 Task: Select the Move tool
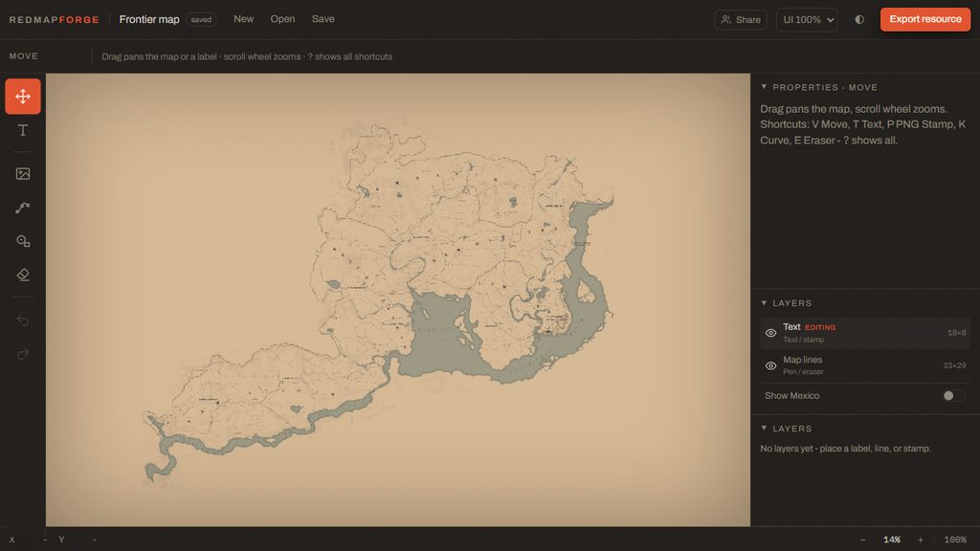click(23, 97)
